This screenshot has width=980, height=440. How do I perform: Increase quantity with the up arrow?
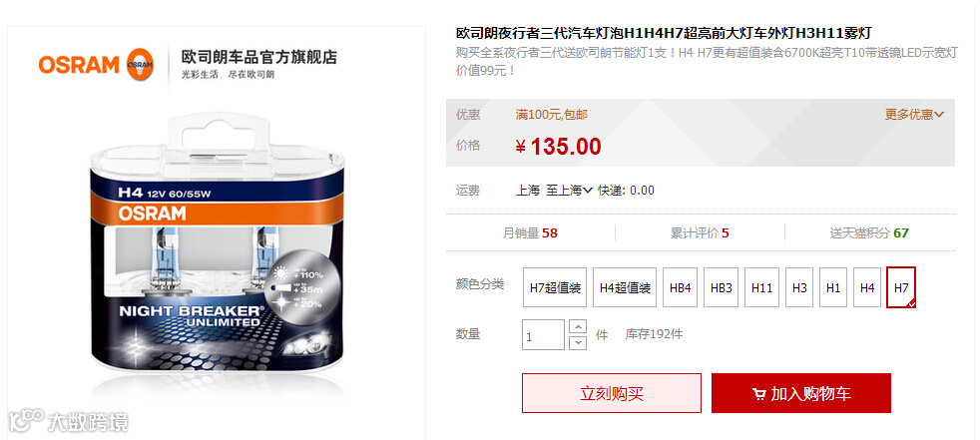point(579,327)
